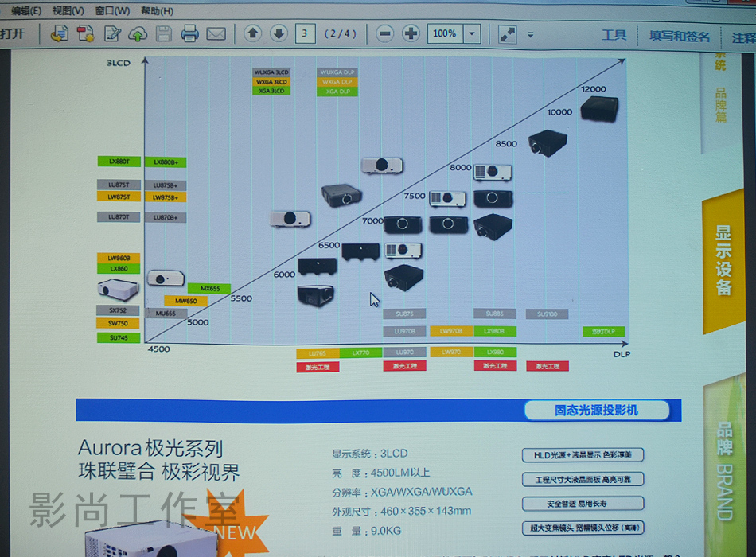This screenshot has width=756, height=557.
Task: Click the LU875T gray label
Action: click(119, 185)
